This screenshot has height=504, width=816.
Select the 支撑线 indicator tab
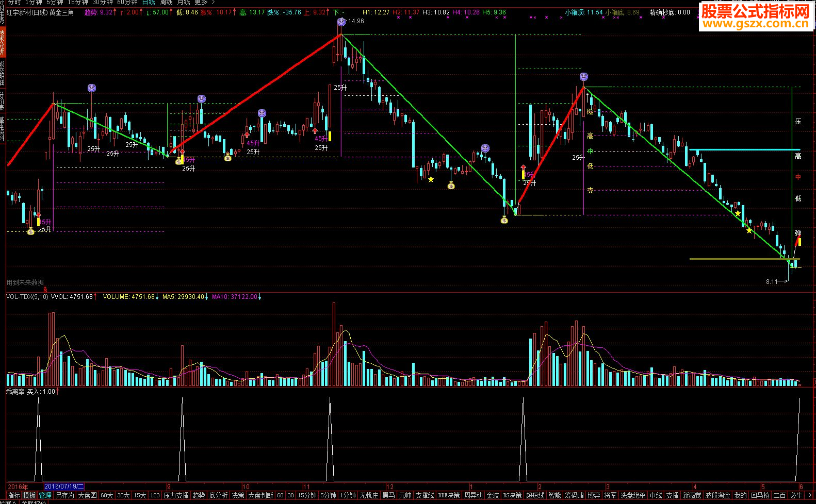click(425, 495)
